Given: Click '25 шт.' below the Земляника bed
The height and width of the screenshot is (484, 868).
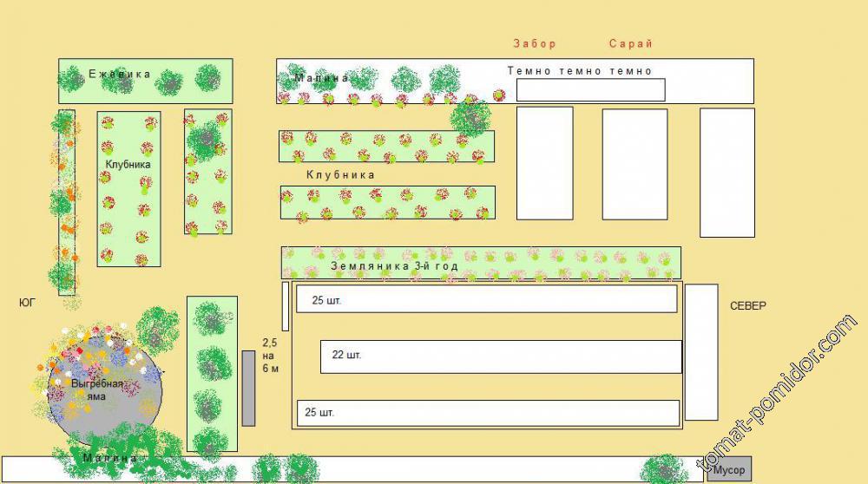Looking at the screenshot, I should (326, 300).
